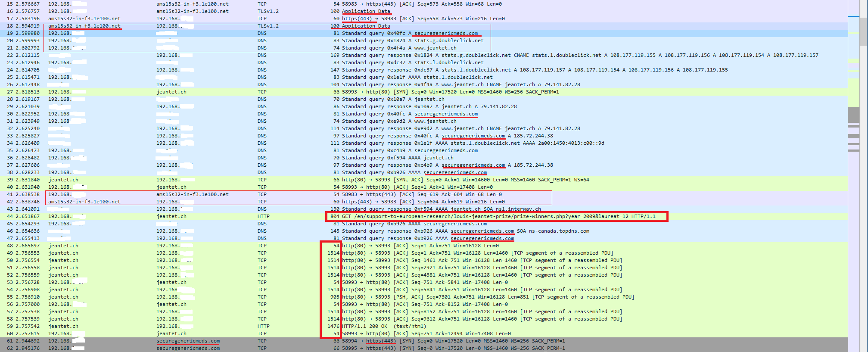The image size is (868, 352).
Task: Select packet 61 SYN 58994 to securegenericmeds.com
Action: (x=424, y=341)
